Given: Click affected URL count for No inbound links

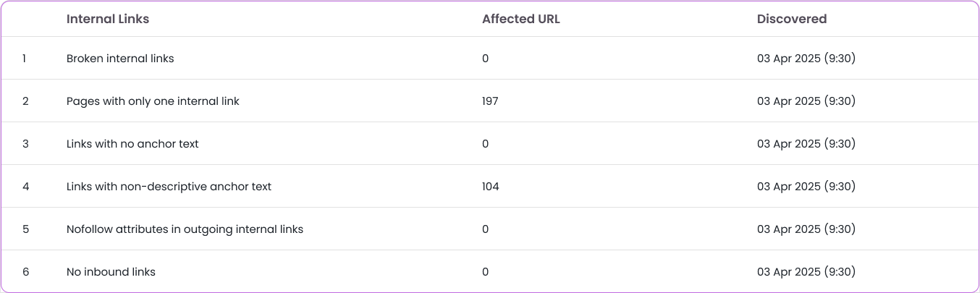Looking at the screenshot, I should point(485,272).
